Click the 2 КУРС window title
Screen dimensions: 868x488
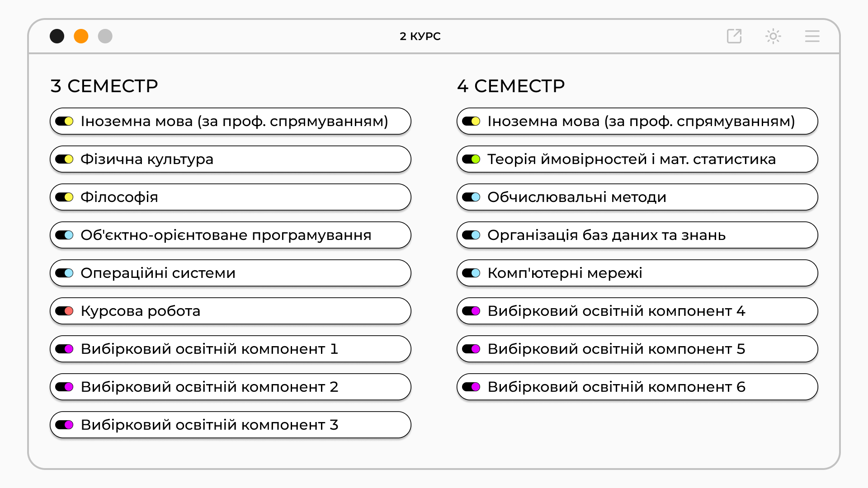[x=420, y=36]
